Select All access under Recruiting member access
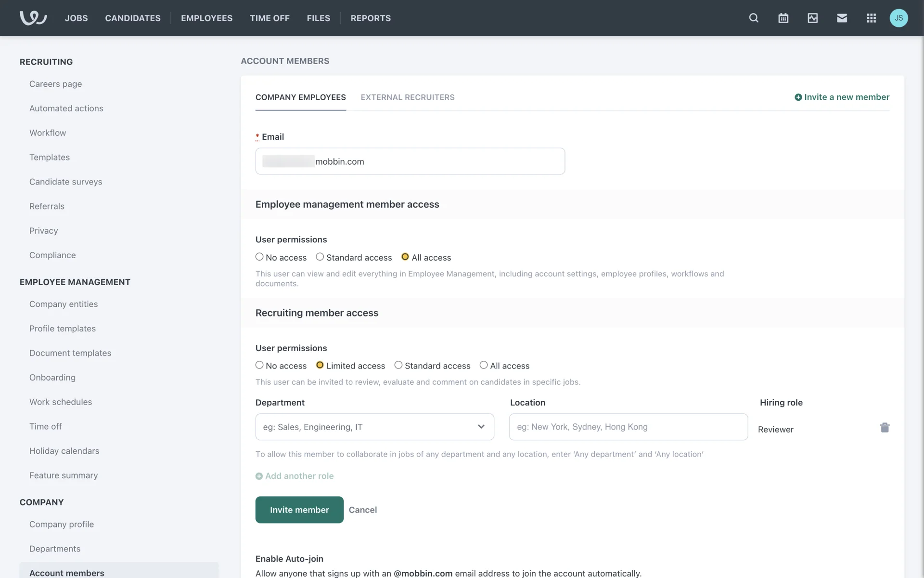Image resolution: width=924 pixels, height=578 pixels. [x=484, y=366]
